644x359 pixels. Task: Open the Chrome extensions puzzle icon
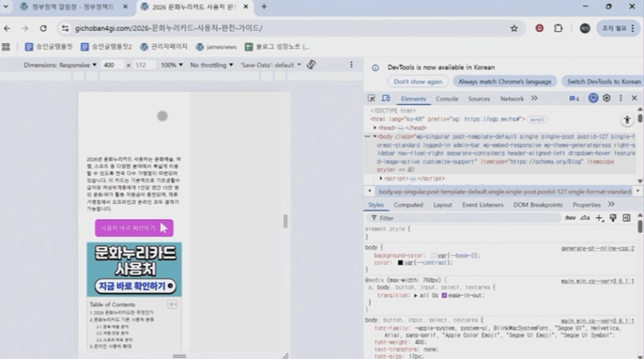click(558, 28)
